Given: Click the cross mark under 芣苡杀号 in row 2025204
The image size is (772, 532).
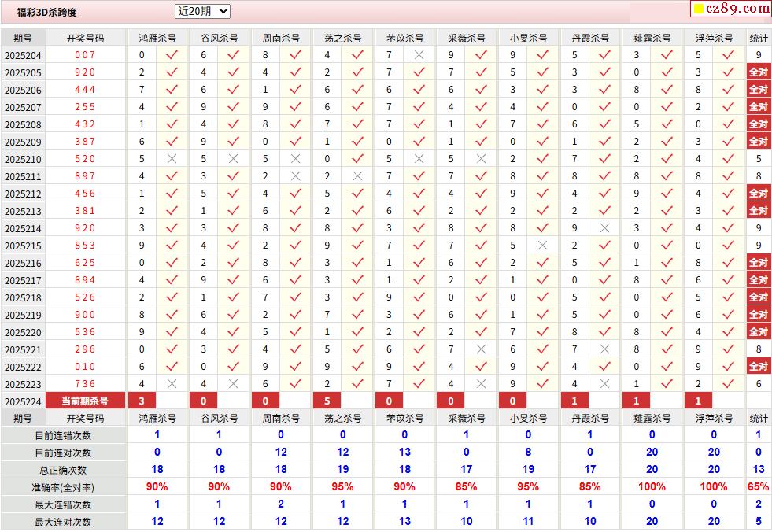Looking at the screenshot, I should point(419,55).
